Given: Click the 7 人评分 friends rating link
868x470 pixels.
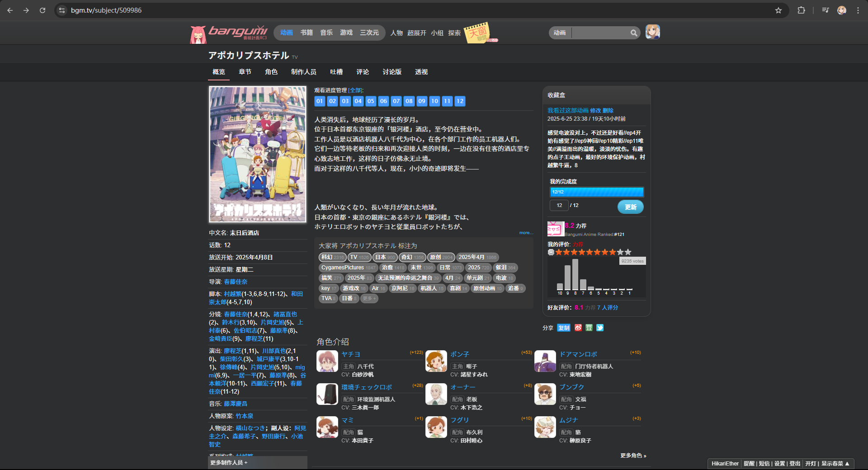Looking at the screenshot, I should coord(608,307).
